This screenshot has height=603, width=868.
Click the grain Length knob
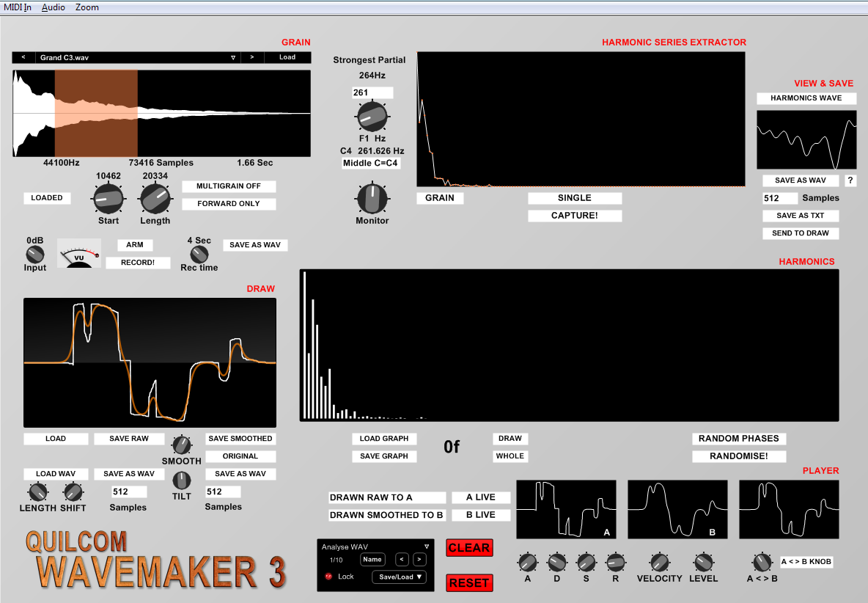[x=155, y=198]
